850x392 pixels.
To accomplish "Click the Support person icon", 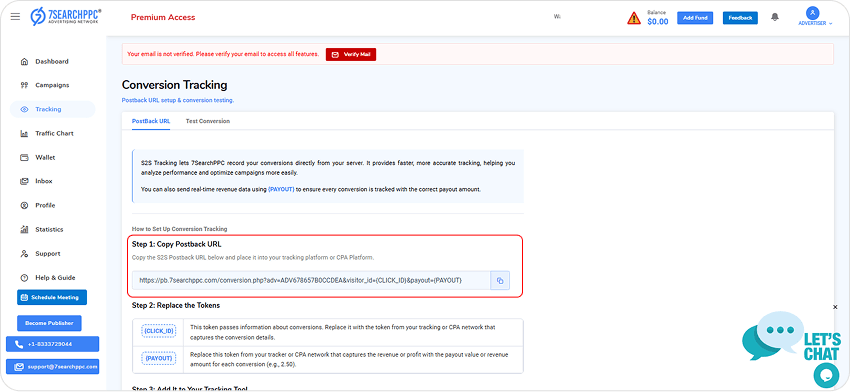I will pyautogui.click(x=24, y=254).
